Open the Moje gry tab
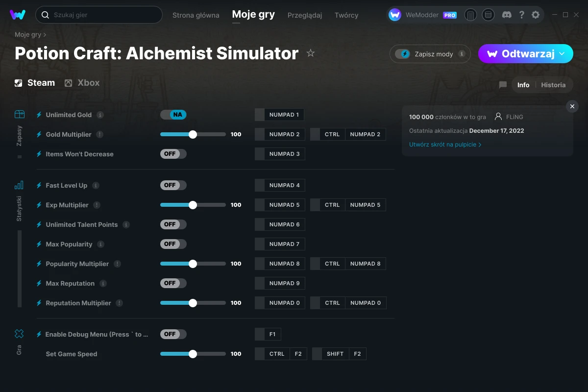Screen dimensions: 588x392 tap(253, 15)
